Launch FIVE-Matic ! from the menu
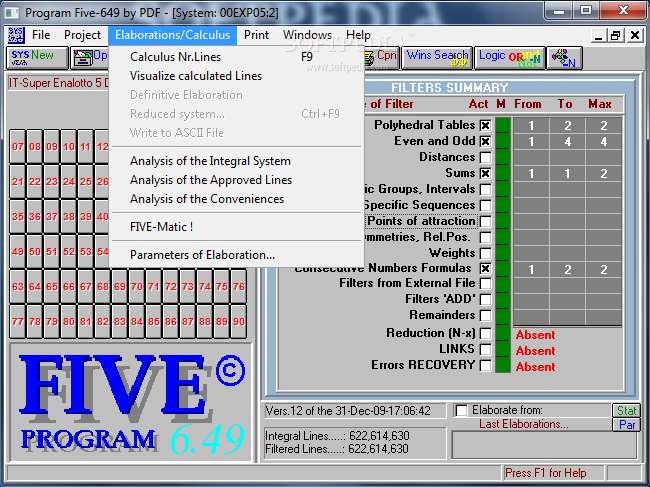650x487 pixels. click(236, 227)
